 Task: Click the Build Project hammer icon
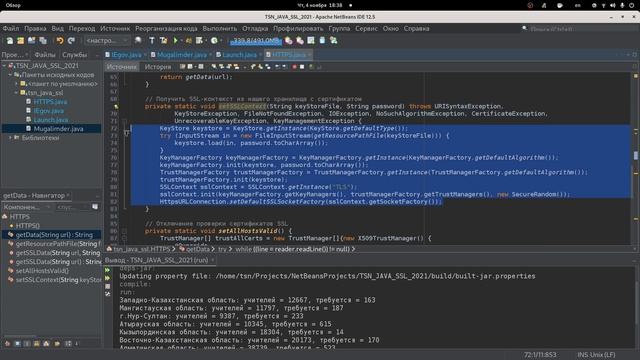click(x=152, y=40)
